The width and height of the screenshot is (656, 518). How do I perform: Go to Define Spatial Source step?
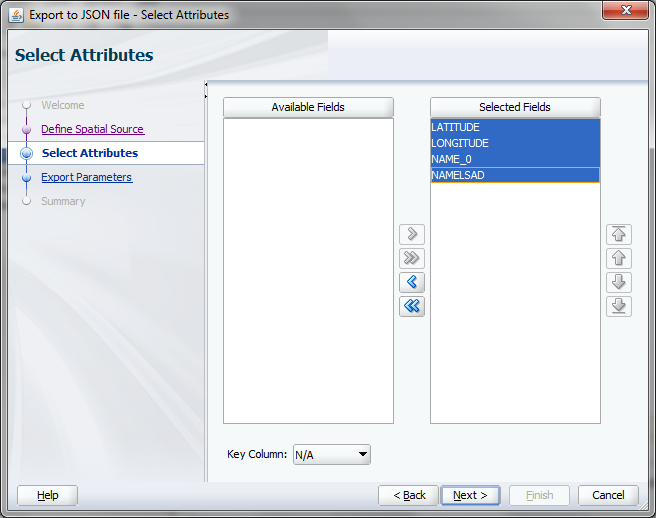pyautogui.click(x=92, y=129)
